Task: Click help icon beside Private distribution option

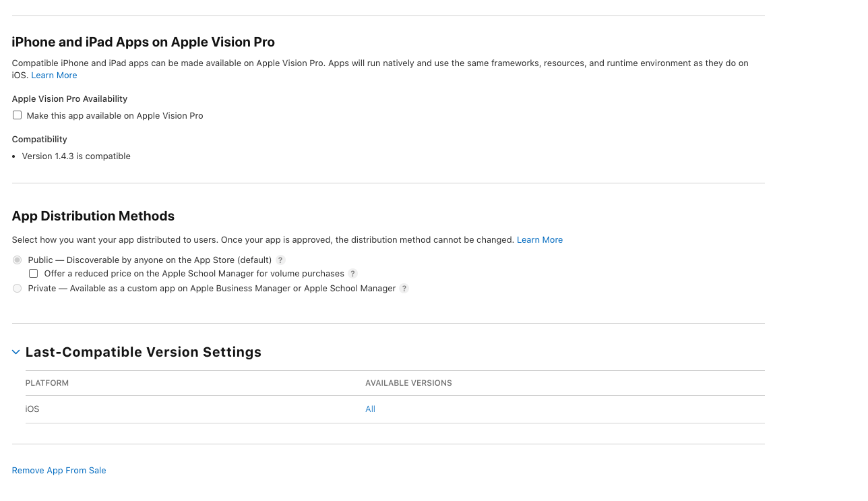Action: pos(404,289)
